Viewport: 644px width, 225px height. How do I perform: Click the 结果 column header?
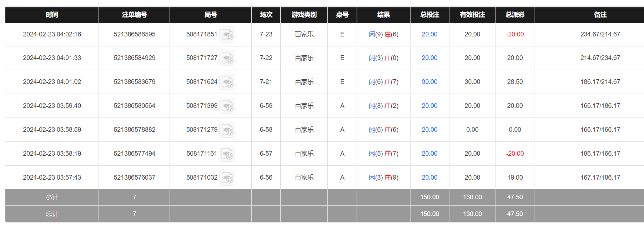tap(384, 15)
